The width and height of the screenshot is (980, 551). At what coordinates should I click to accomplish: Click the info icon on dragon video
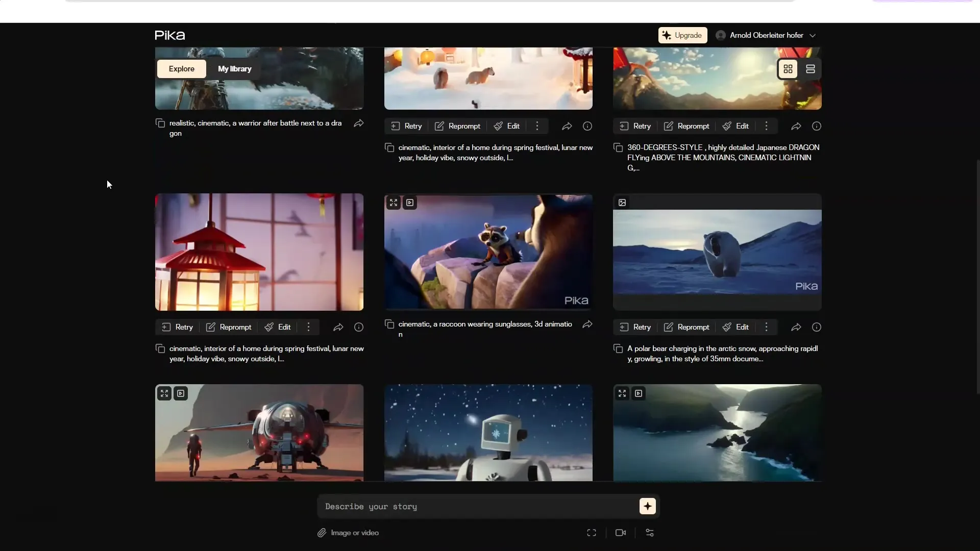tap(817, 126)
